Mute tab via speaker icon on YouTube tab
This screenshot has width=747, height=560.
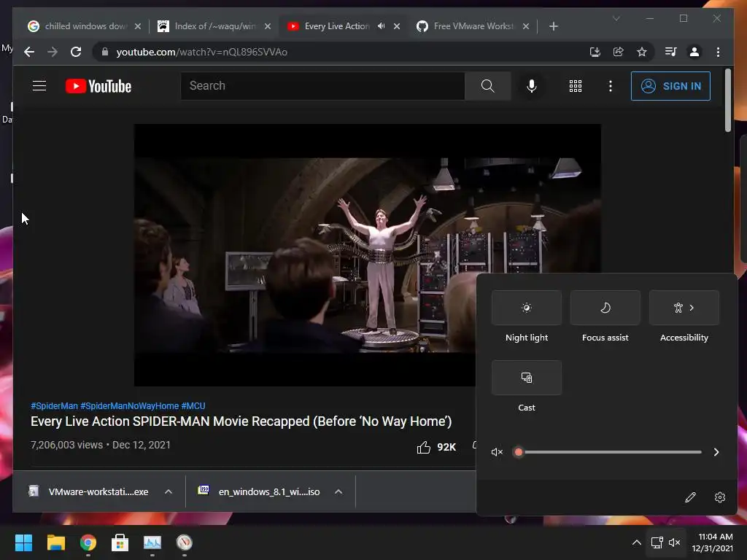381,26
